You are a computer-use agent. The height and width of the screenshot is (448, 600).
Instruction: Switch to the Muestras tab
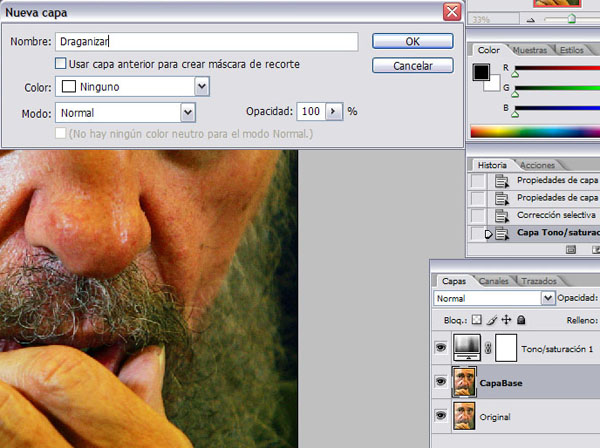[x=530, y=50]
